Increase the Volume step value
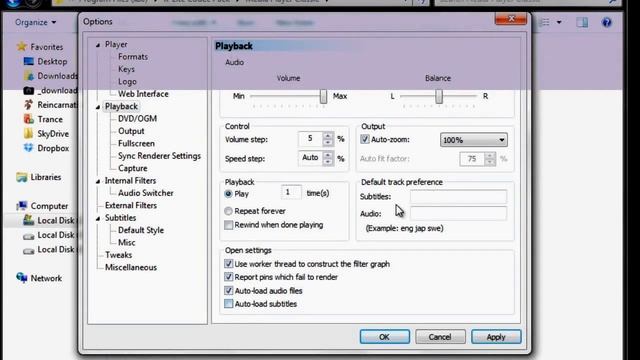Viewport: 640px width, 360px height. [x=327, y=136]
